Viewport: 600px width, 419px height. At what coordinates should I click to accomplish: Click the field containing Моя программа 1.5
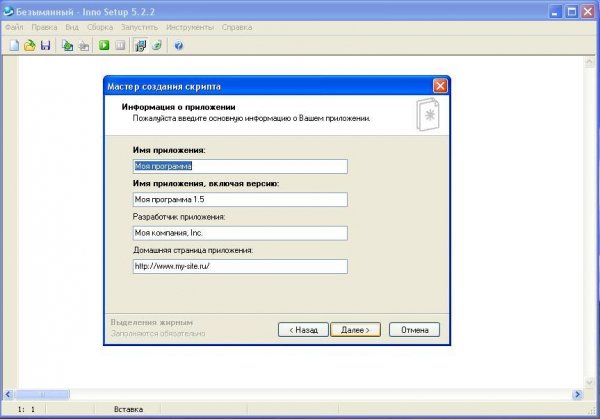[240, 199]
